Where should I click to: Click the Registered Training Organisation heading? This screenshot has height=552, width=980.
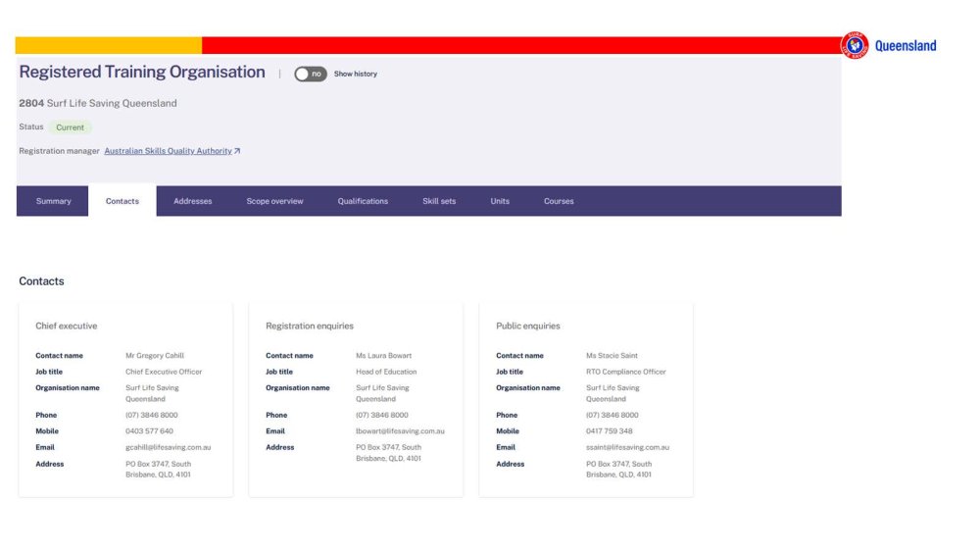[x=142, y=72]
